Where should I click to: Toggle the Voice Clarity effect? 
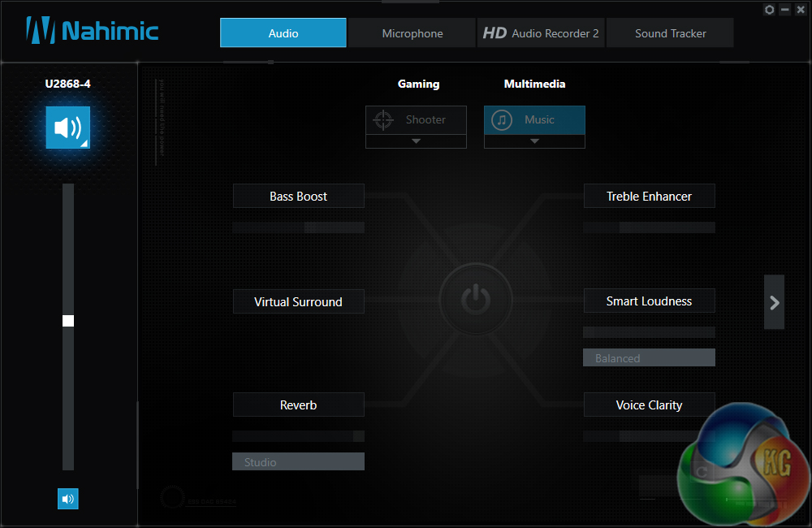click(x=649, y=405)
